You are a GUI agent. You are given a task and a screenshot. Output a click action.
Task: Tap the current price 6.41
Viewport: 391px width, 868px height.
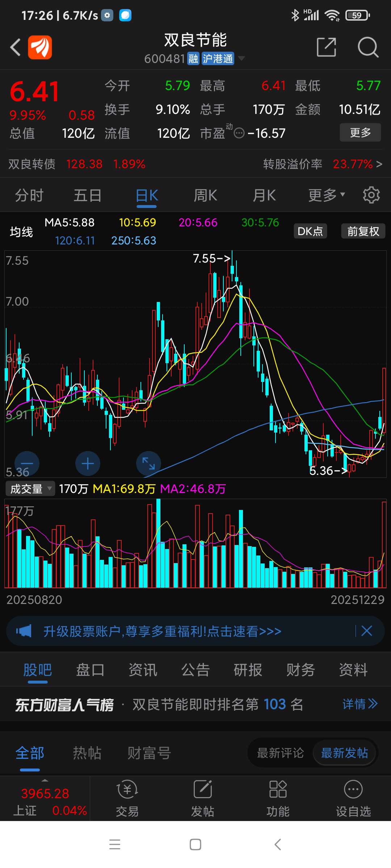pos(35,92)
